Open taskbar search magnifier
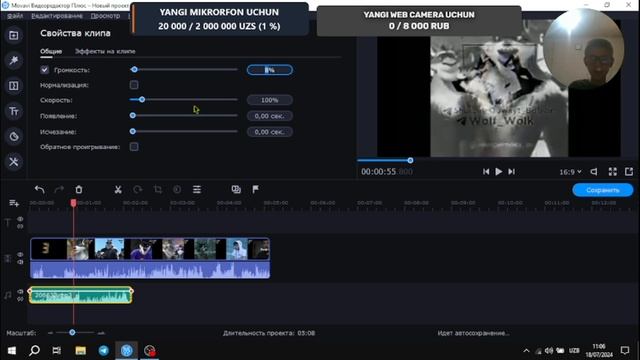The width and height of the screenshot is (640, 360). tap(34, 351)
